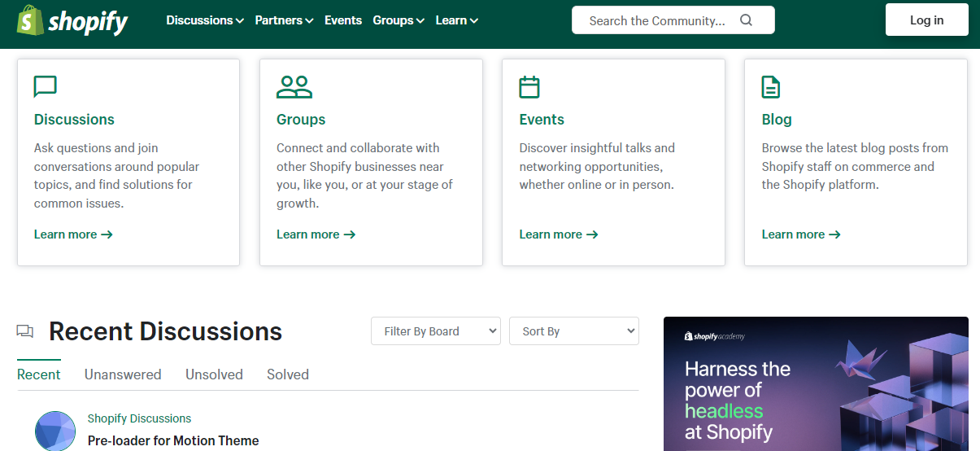980x451 pixels.
Task: Open the Sort By dropdown
Action: 574,331
